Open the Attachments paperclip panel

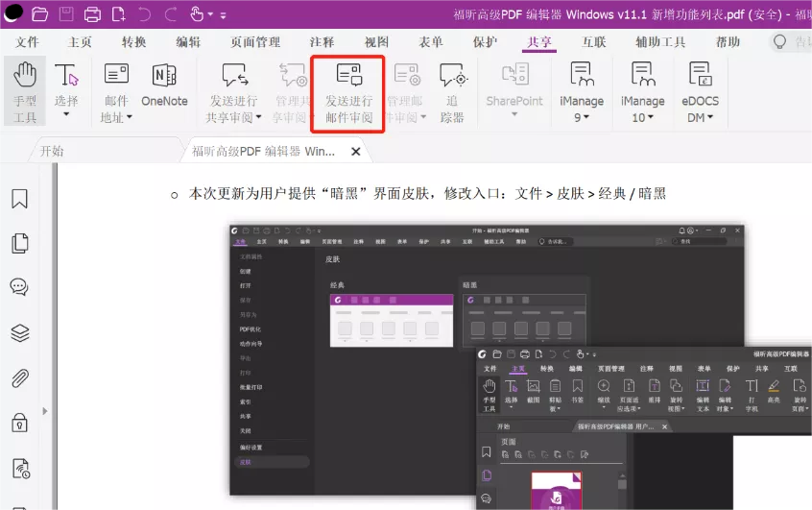20,378
